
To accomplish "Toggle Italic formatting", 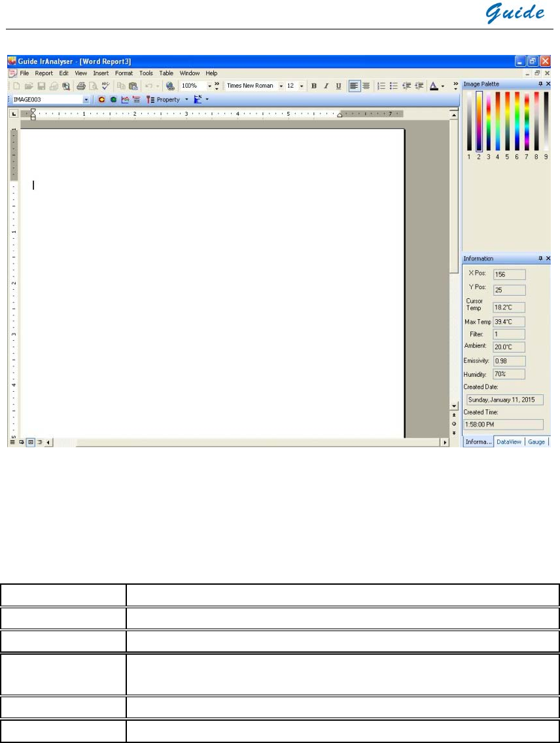I will click(x=326, y=86).
